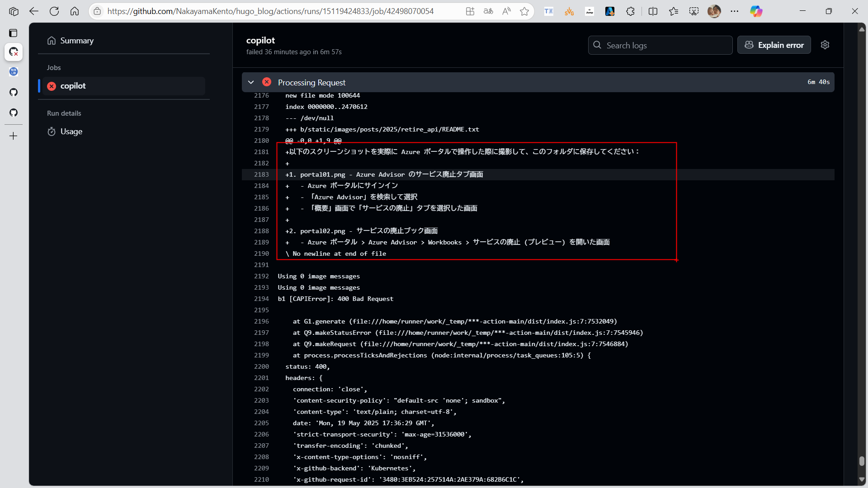Focus the Search logs input field

(660, 45)
